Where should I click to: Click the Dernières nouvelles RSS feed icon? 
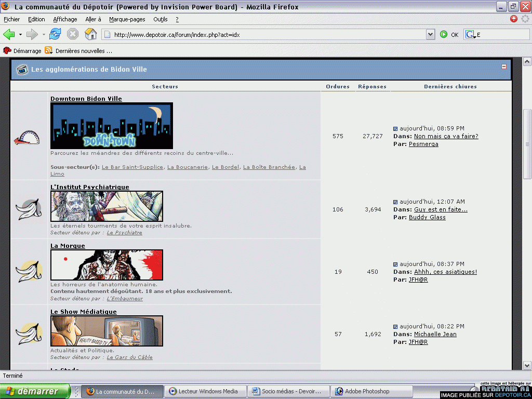point(48,50)
